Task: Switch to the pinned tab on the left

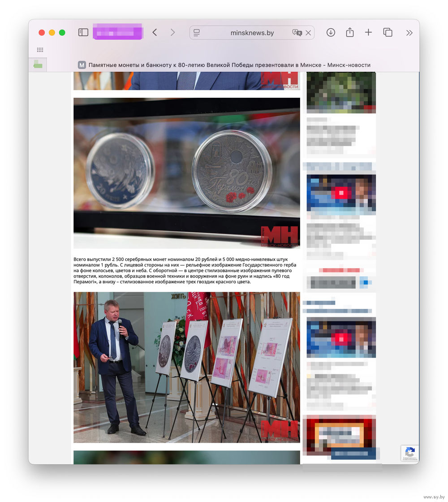Action: click(38, 65)
